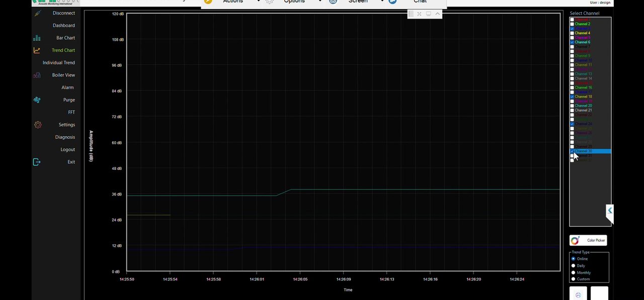The image size is (644, 300).
Task: Enable the Channel 11 checkbox
Action: [572, 65]
